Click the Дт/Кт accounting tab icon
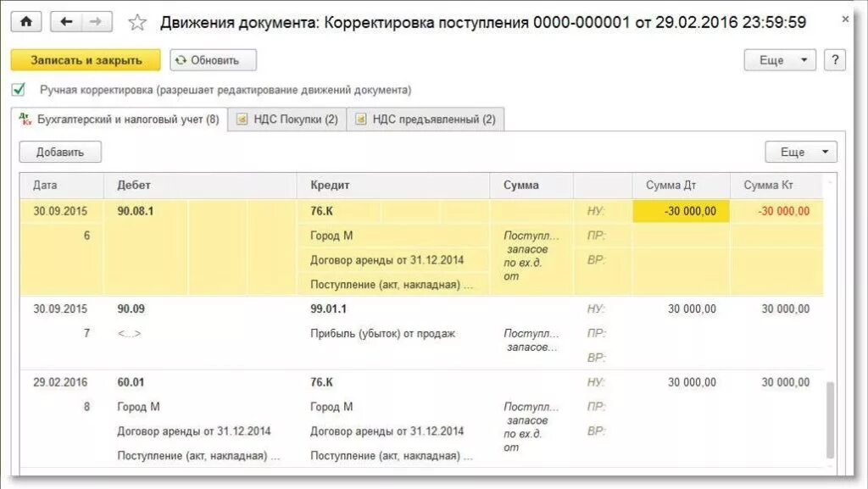The height and width of the screenshot is (489, 868). [x=25, y=119]
